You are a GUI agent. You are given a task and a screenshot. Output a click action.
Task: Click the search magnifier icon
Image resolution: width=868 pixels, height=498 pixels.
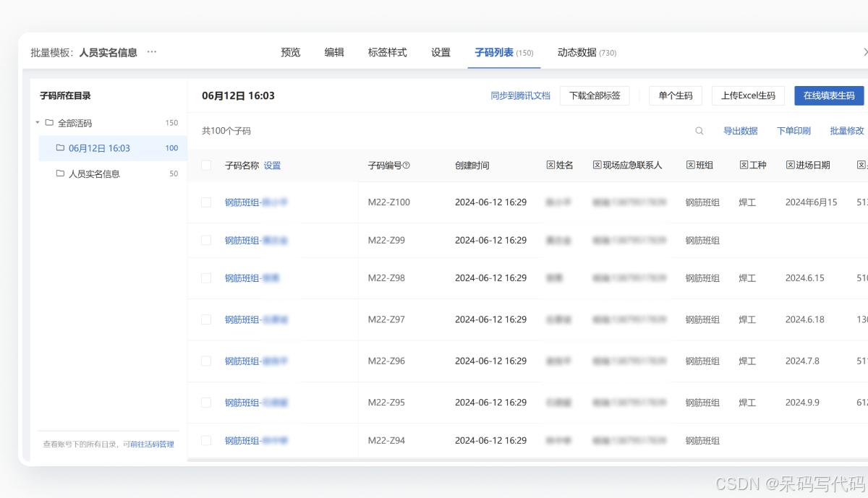point(699,131)
